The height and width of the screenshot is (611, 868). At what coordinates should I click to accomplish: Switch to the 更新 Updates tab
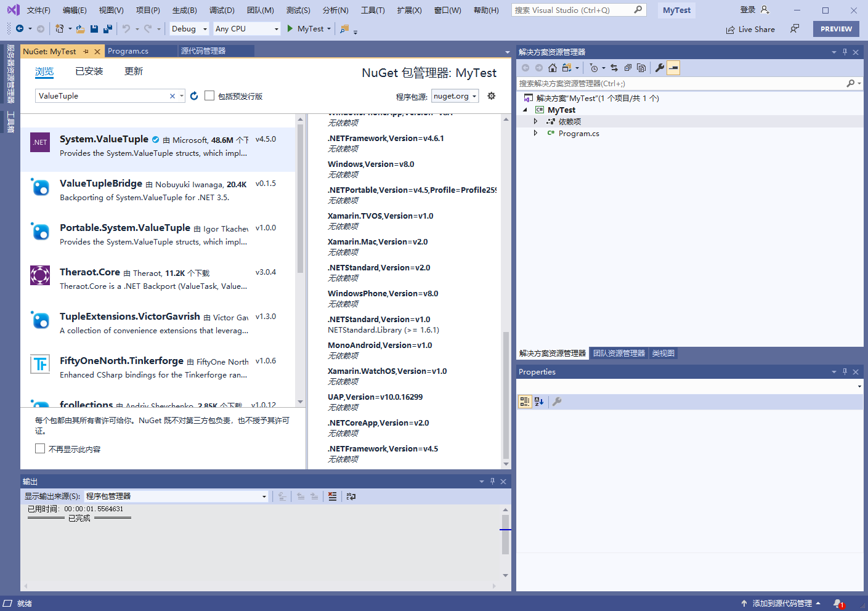[134, 71]
